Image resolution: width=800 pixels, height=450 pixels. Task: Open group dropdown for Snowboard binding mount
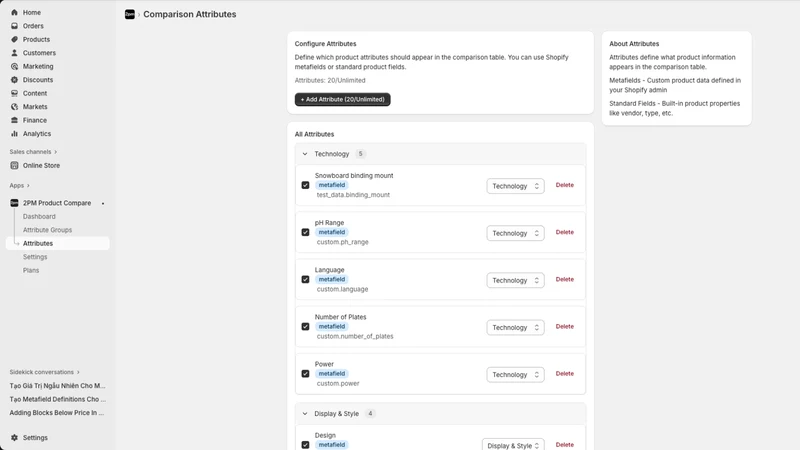(515, 186)
